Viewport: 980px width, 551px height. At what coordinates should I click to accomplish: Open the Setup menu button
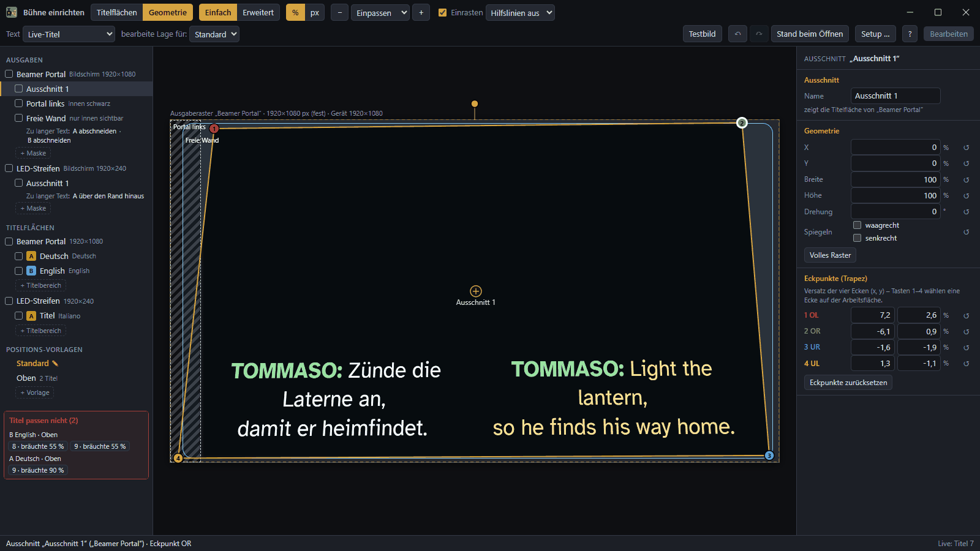(x=875, y=34)
